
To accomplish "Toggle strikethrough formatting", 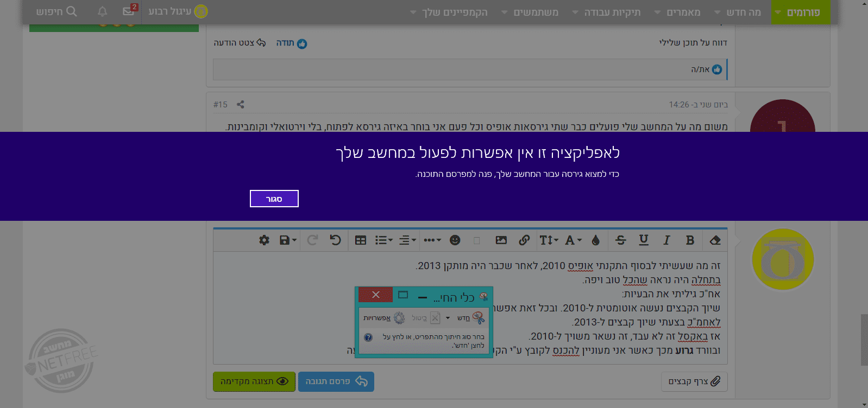I will click(621, 240).
